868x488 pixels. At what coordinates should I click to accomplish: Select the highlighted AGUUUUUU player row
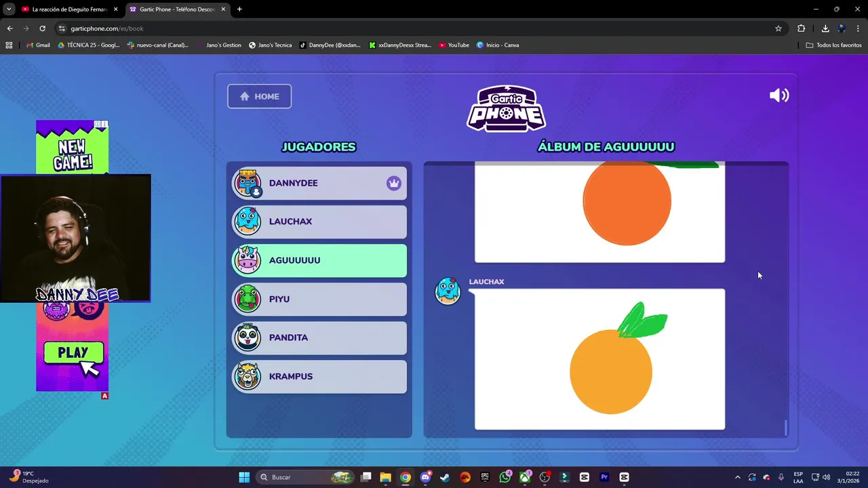click(319, 260)
